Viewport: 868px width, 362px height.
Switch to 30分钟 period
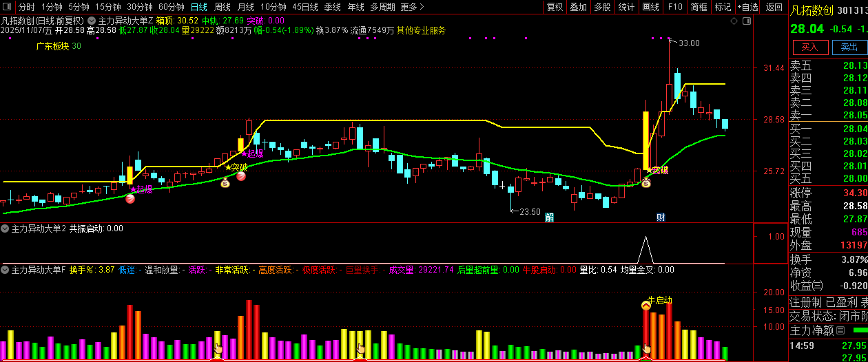coord(140,7)
